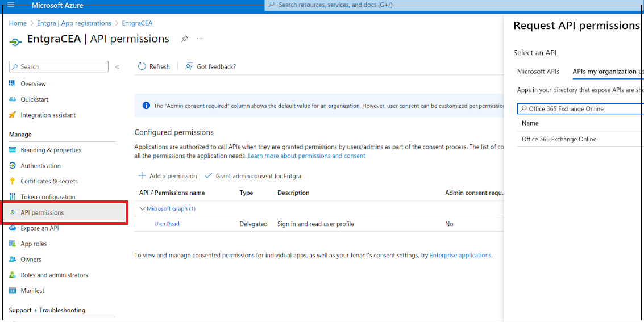The width and height of the screenshot is (644, 322).
Task: Click the Office 365 Exchange Online search box
Action: [580, 108]
